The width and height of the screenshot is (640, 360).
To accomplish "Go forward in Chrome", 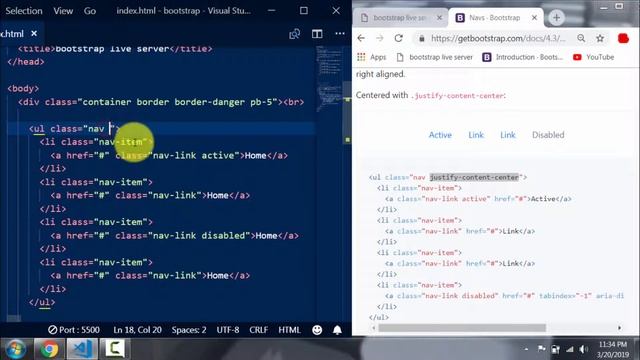I will (380, 38).
